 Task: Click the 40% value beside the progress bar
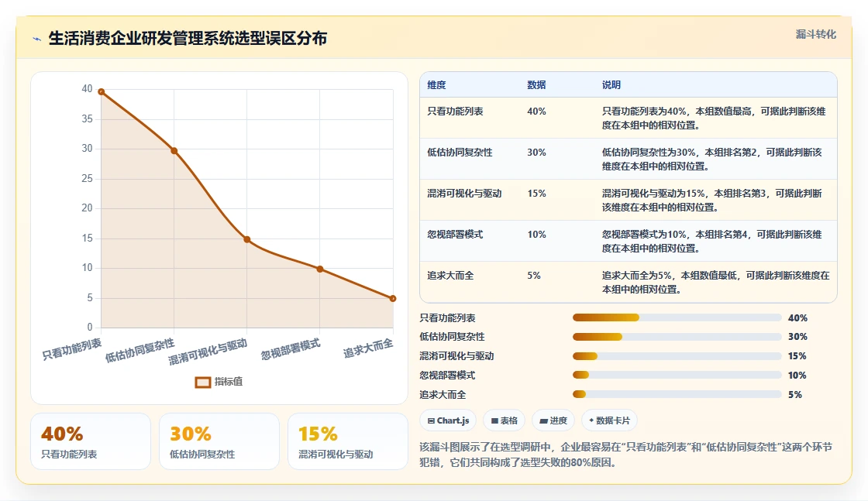[797, 318]
